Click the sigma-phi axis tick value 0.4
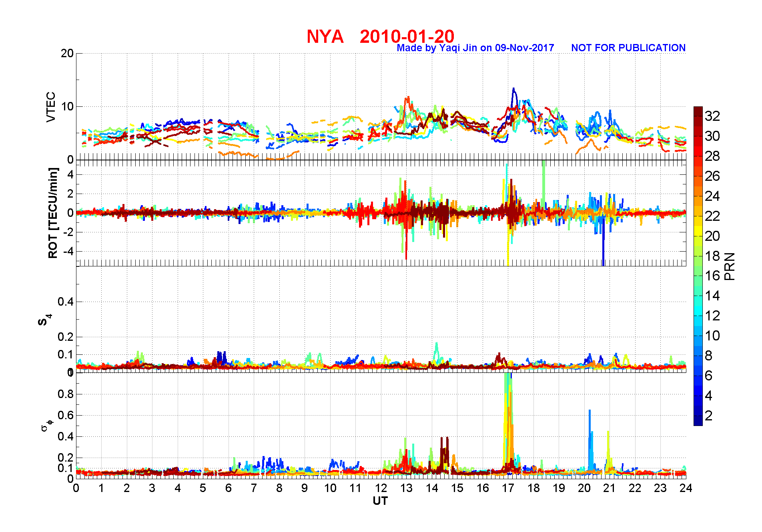Screen dimensions: 762x532 click(x=66, y=436)
